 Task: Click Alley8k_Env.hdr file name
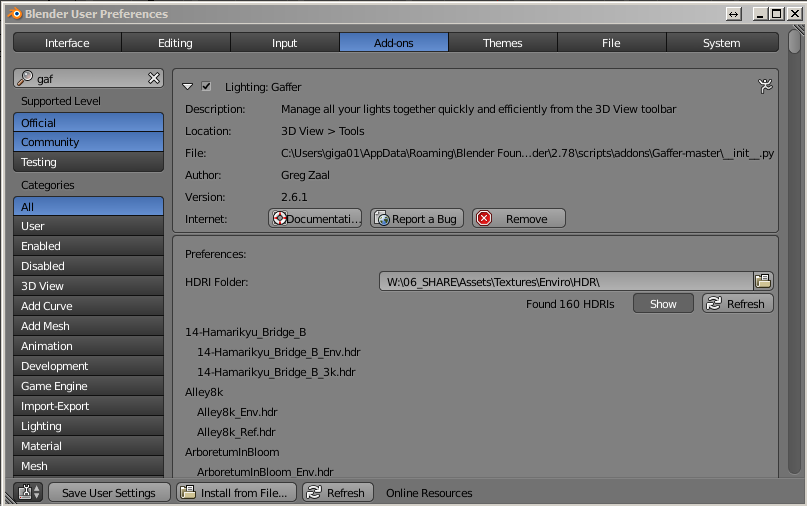point(237,412)
